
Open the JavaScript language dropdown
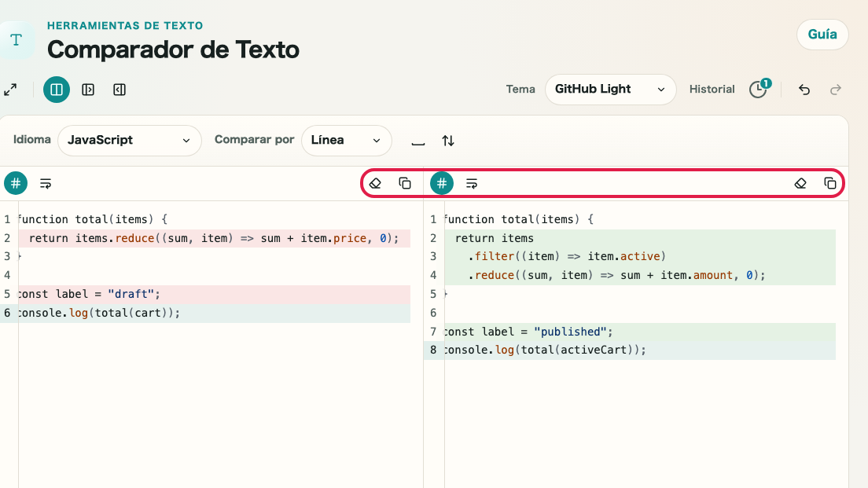pos(130,141)
